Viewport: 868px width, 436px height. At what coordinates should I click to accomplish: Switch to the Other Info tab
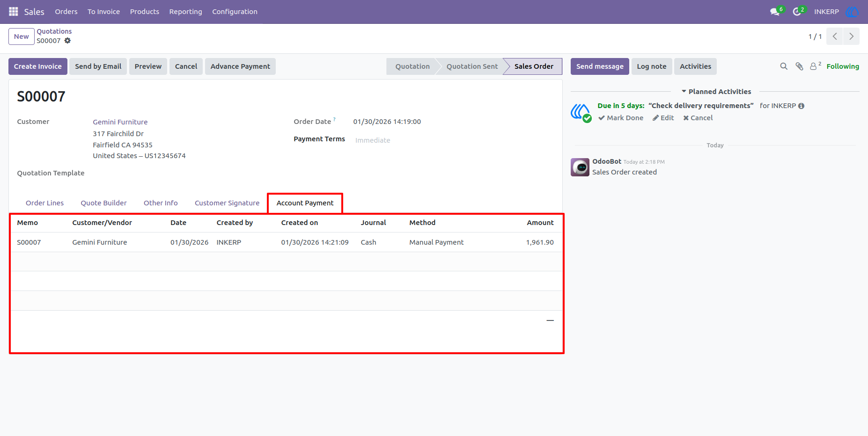tap(161, 203)
